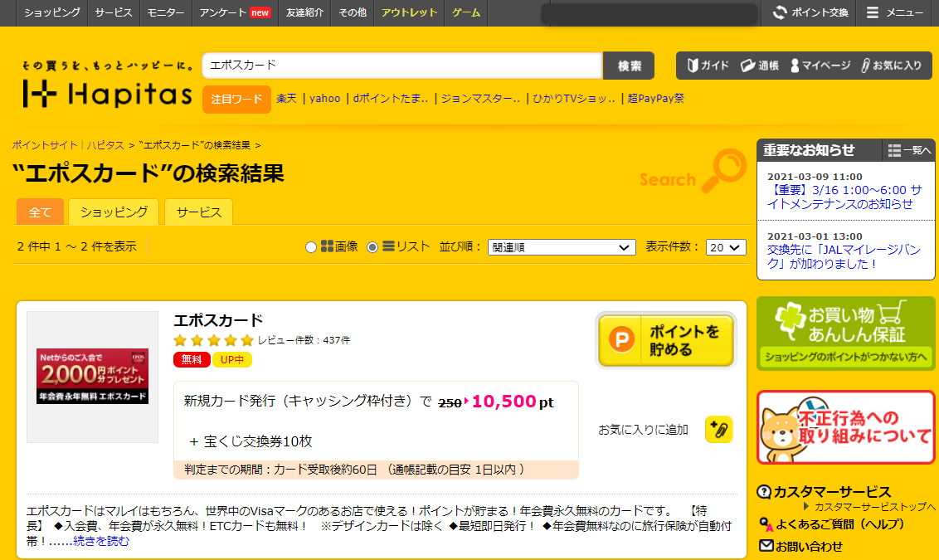
Task: Select リスト view mode radio button
Action: [x=372, y=247]
